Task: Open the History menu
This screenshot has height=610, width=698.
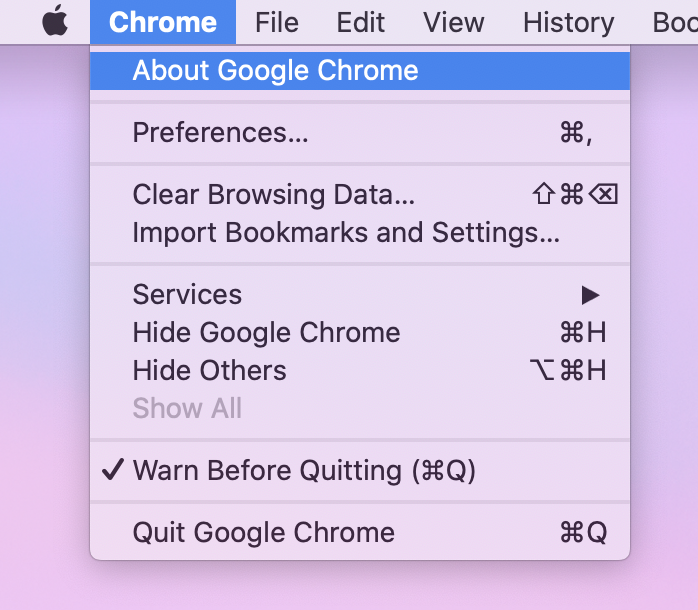Action: [x=568, y=22]
